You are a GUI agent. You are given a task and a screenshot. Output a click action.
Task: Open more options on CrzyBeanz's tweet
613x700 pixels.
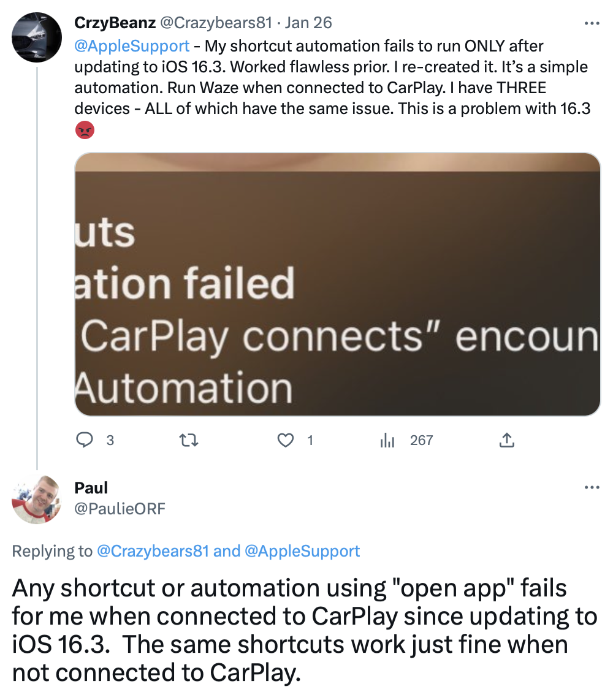(x=592, y=23)
